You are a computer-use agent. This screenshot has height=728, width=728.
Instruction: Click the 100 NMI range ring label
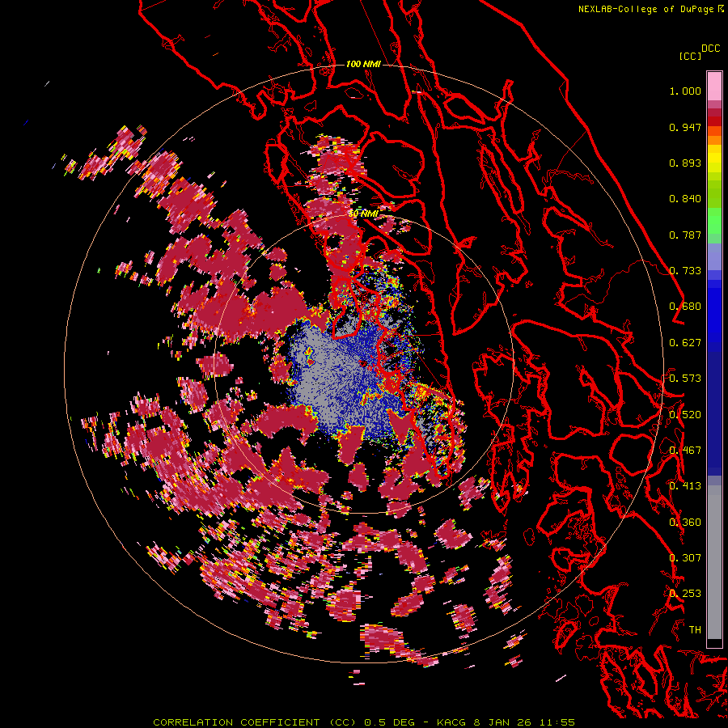(x=363, y=64)
